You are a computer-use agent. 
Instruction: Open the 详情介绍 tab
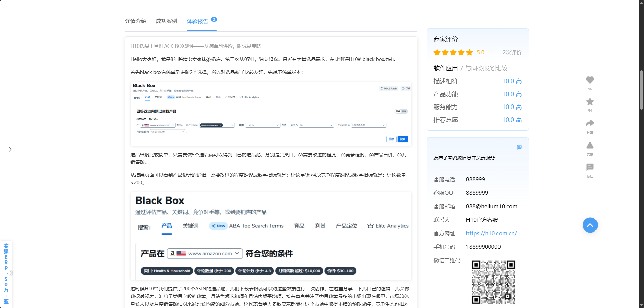click(136, 21)
